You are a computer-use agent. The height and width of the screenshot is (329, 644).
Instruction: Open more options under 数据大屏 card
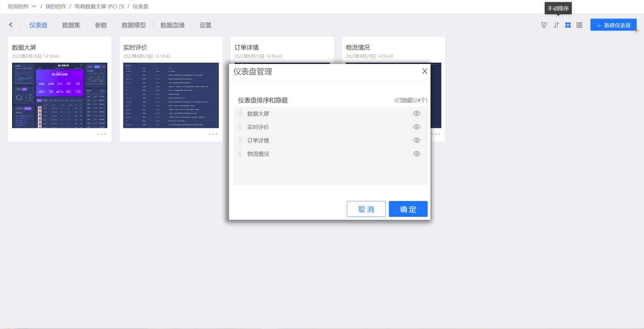point(102,134)
